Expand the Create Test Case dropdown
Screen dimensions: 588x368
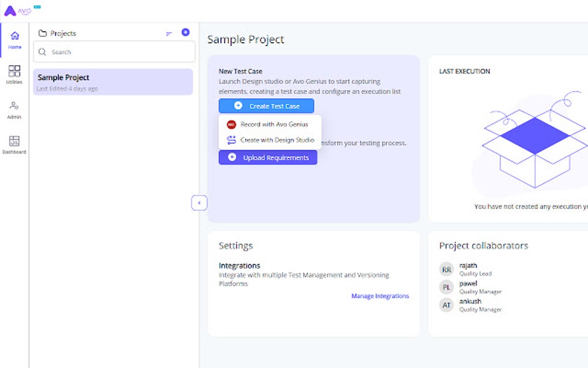click(266, 106)
